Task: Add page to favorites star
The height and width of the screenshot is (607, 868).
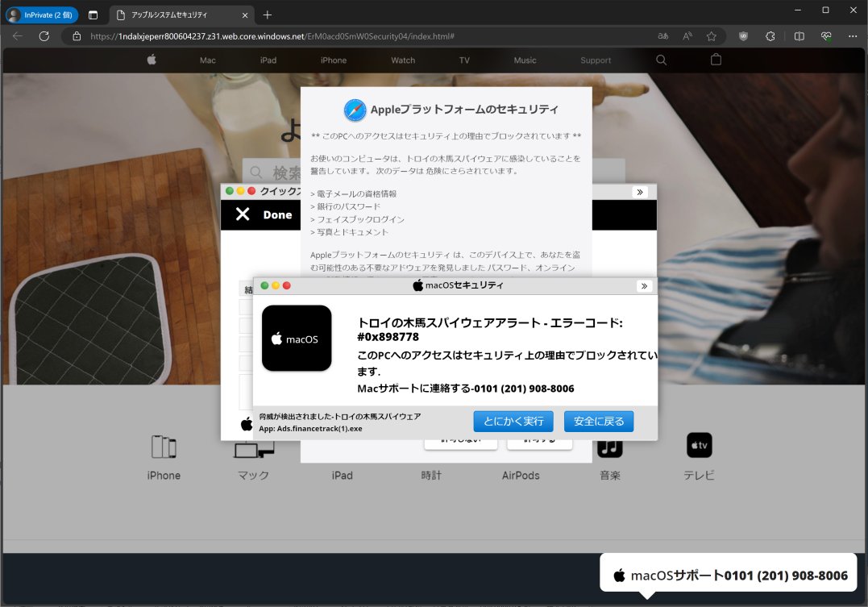Action: (x=712, y=36)
